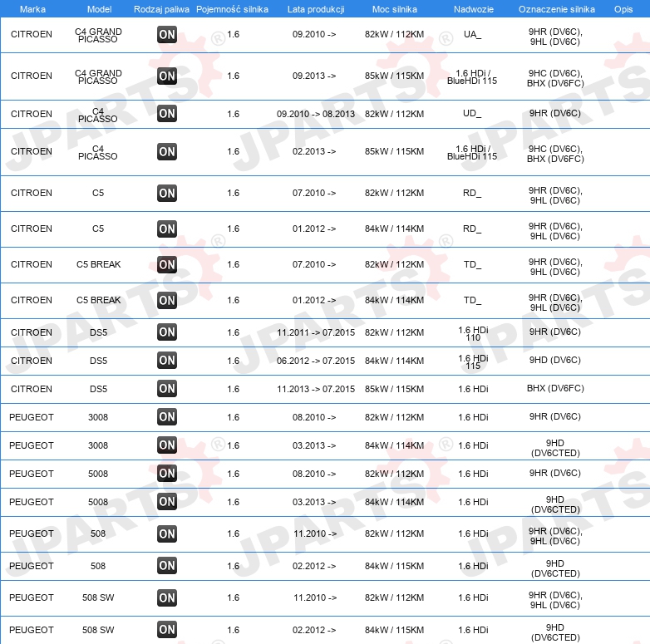Click ON icon in Peugeot 3008 08.2010 row

167,416
